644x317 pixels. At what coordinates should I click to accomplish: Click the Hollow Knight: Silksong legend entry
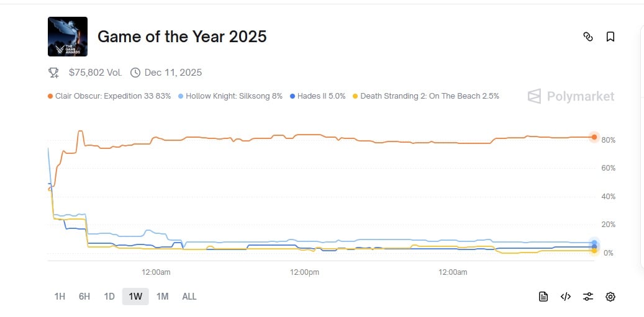point(230,96)
